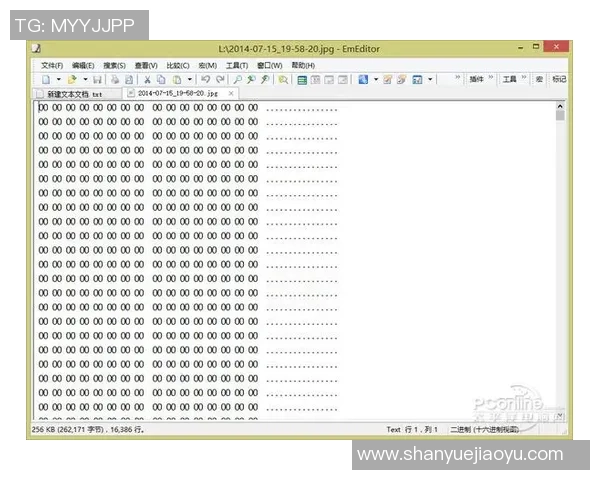Switch to the 新建文本文档.txt tab
Viewport: 600px width, 480px height.
(74, 93)
